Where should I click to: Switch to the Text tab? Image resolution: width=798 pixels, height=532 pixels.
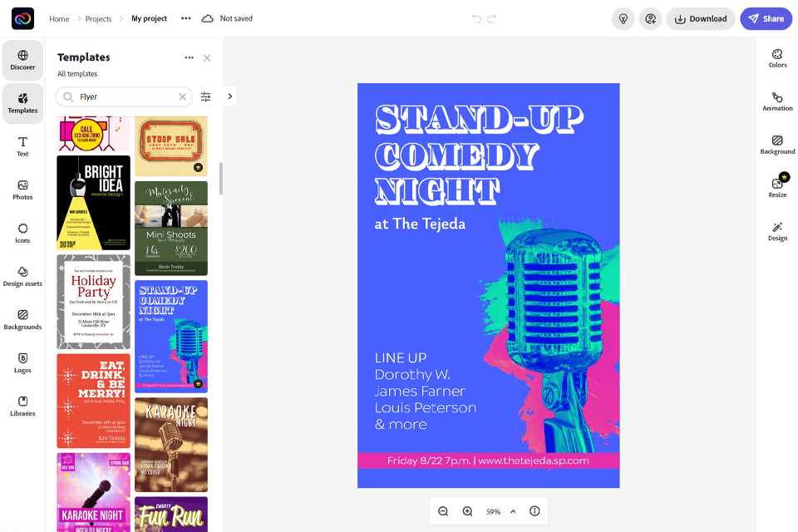tap(22, 146)
